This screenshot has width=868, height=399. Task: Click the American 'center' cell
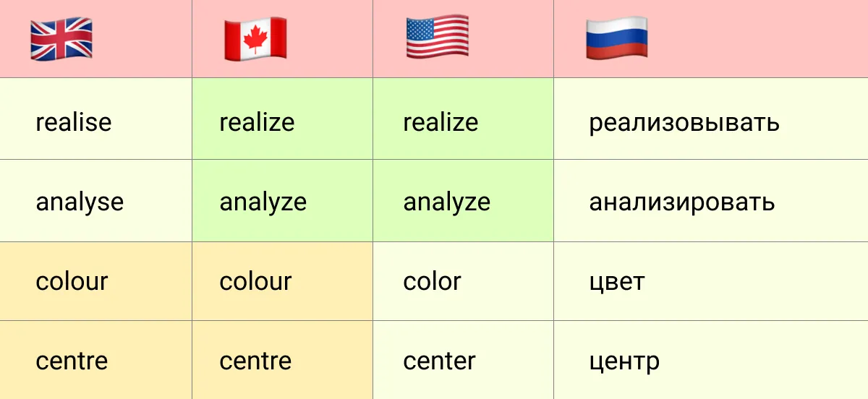[463, 360]
